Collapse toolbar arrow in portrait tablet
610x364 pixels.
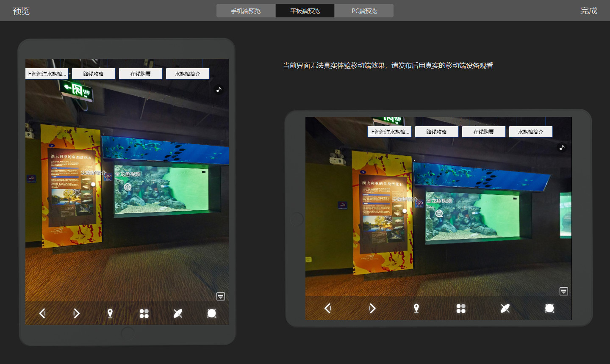point(221,296)
